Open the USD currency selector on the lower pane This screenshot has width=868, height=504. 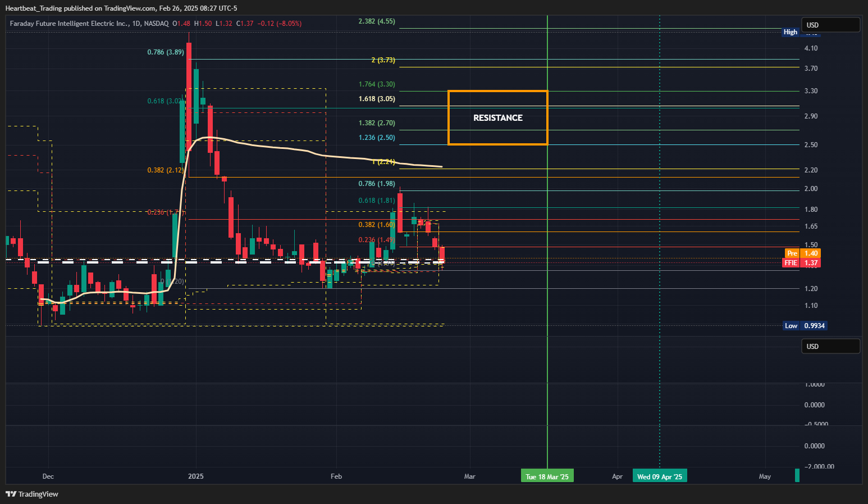click(830, 346)
